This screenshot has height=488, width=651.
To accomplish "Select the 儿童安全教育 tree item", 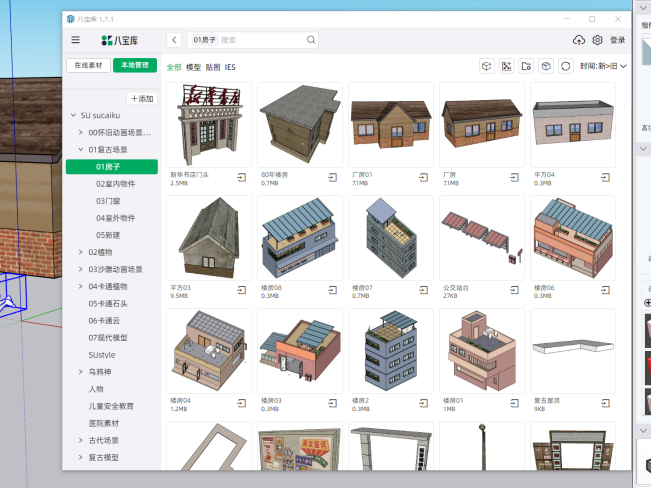I will 112,406.
